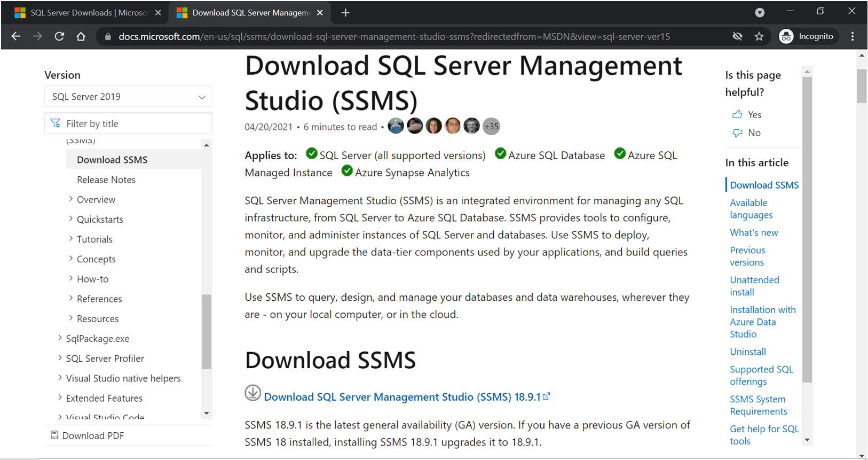
Task: Open a new browser tab
Action: click(x=345, y=13)
